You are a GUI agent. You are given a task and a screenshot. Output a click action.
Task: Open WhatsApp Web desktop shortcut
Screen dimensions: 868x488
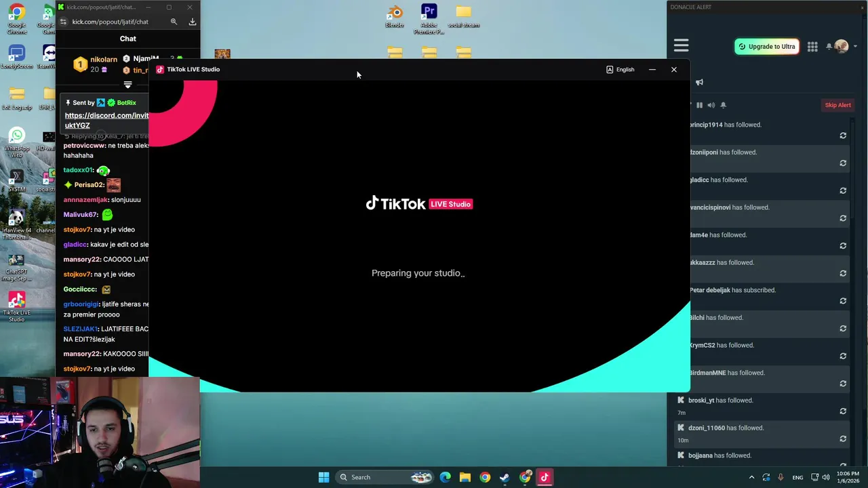[x=17, y=142]
